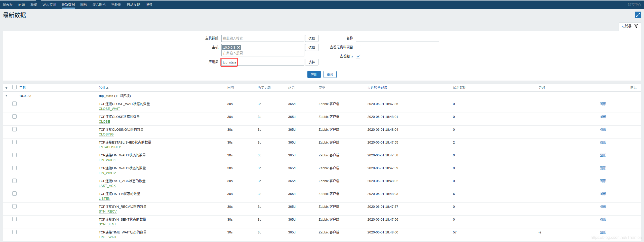Open CLOSE_WAIT item key link
The width and height of the screenshot is (644, 242).
click(x=109, y=109)
